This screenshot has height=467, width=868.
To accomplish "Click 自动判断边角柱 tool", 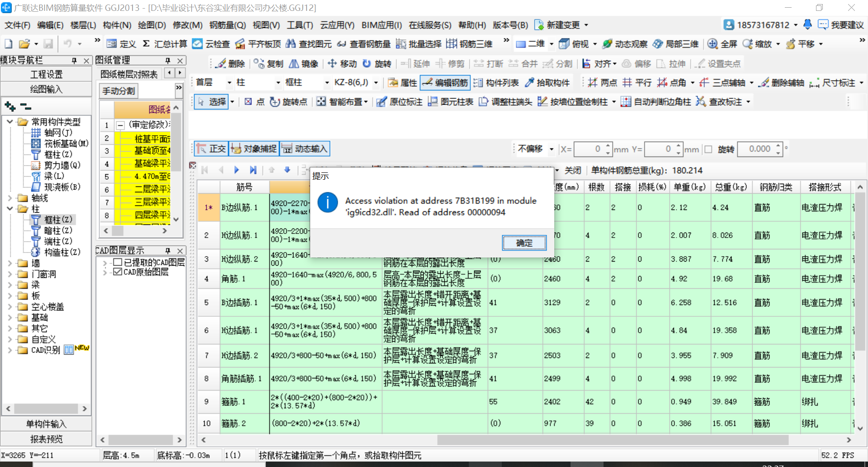I will point(656,102).
